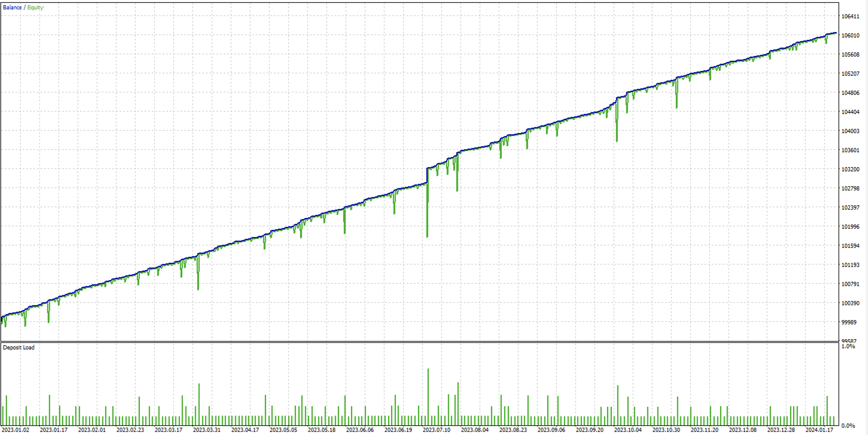868x435 pixels.
Task: Switch to the Deposit Load tab section
Action: point(19,347)
